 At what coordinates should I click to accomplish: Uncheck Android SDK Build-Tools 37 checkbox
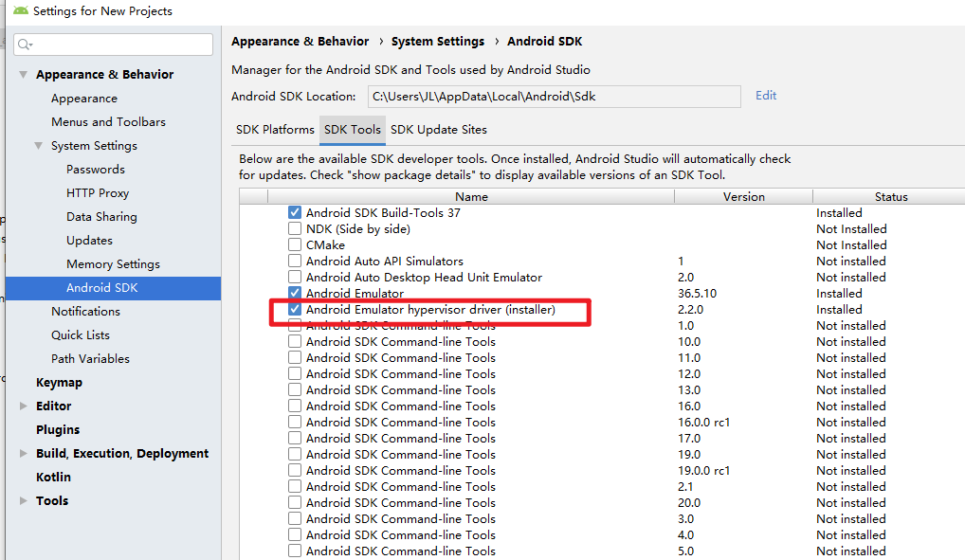(295, 213)
